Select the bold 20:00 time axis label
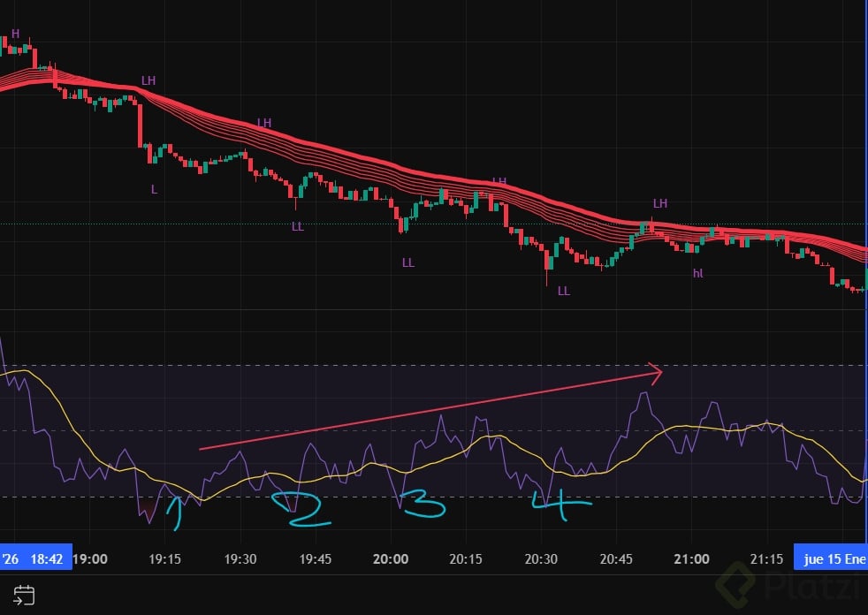Screen dimensions: 868x615 (x=391, y=558)
